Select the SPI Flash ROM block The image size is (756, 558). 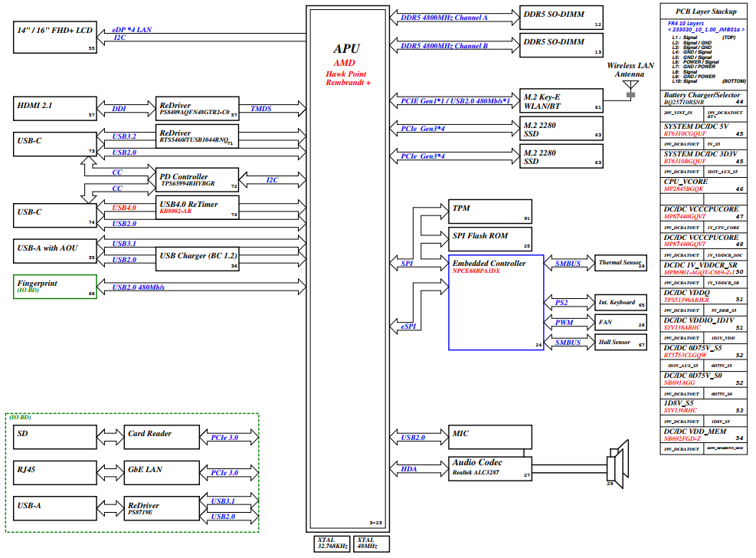490,239
